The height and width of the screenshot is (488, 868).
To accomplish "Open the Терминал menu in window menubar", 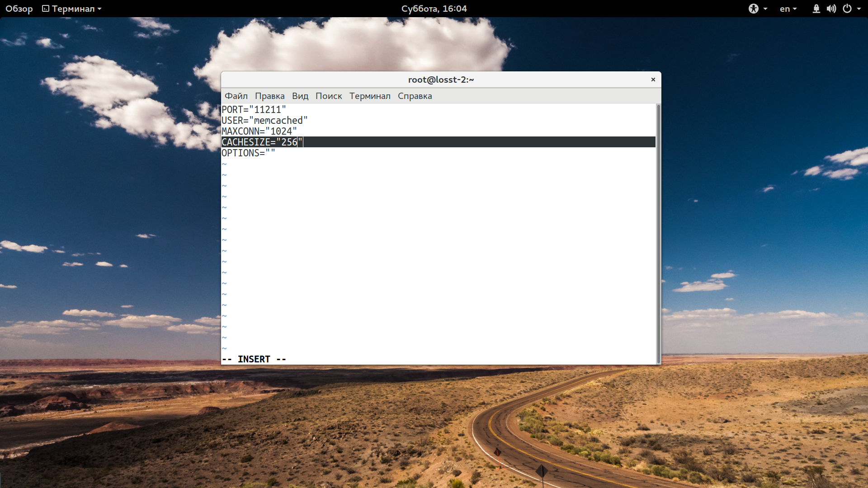I will [x=370, y=96].
